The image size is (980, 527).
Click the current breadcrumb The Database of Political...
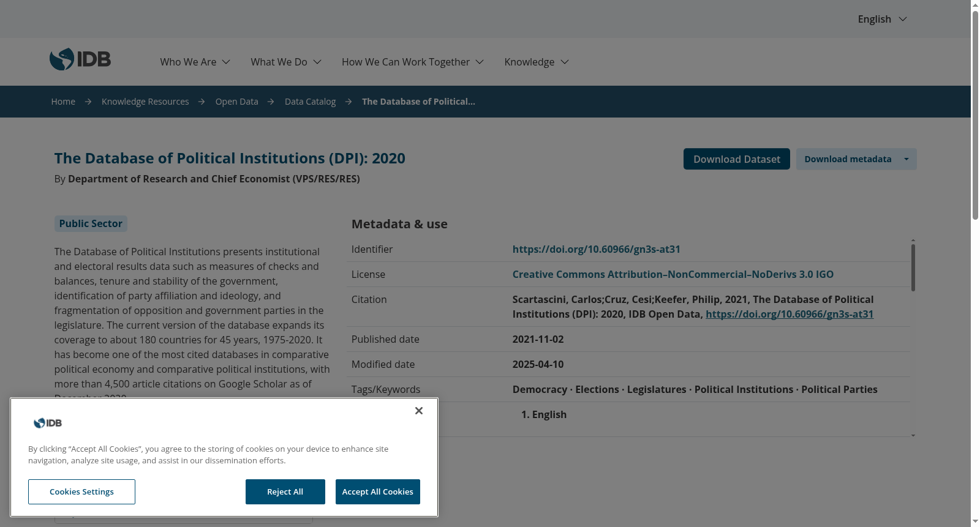418,102
